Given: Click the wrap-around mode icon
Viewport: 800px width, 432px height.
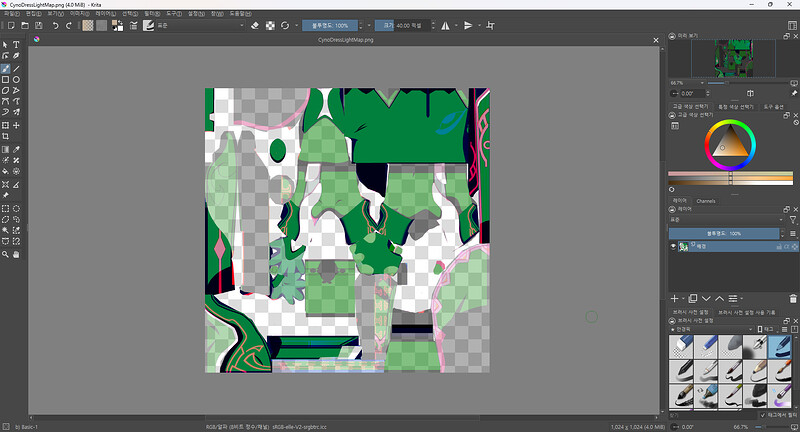Looking at the screenshot, I should 490,26.
